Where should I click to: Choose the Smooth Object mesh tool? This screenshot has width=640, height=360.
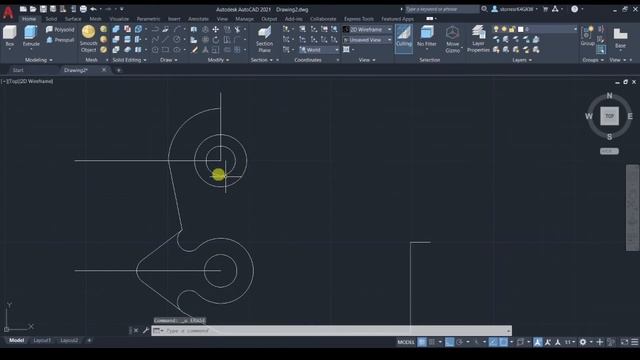click(x=88, y=39)
